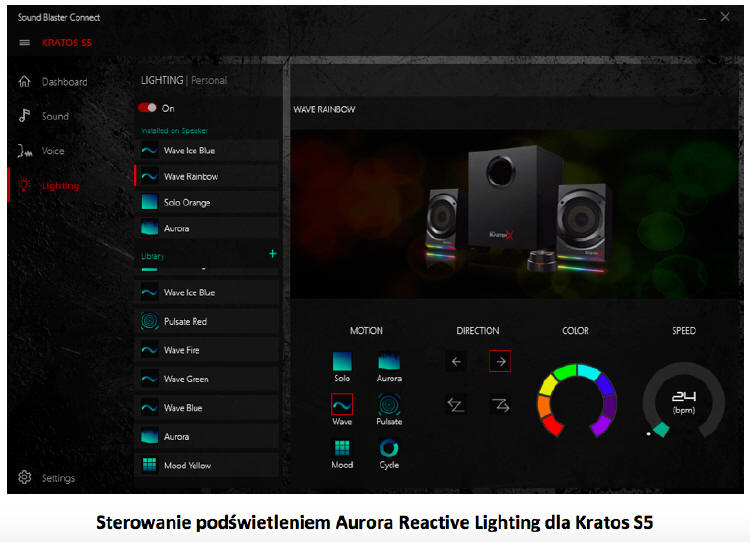Choose the right zigzag direction
Image resolution: width=750 pixels, height=542 pixels.
point(500,405)
